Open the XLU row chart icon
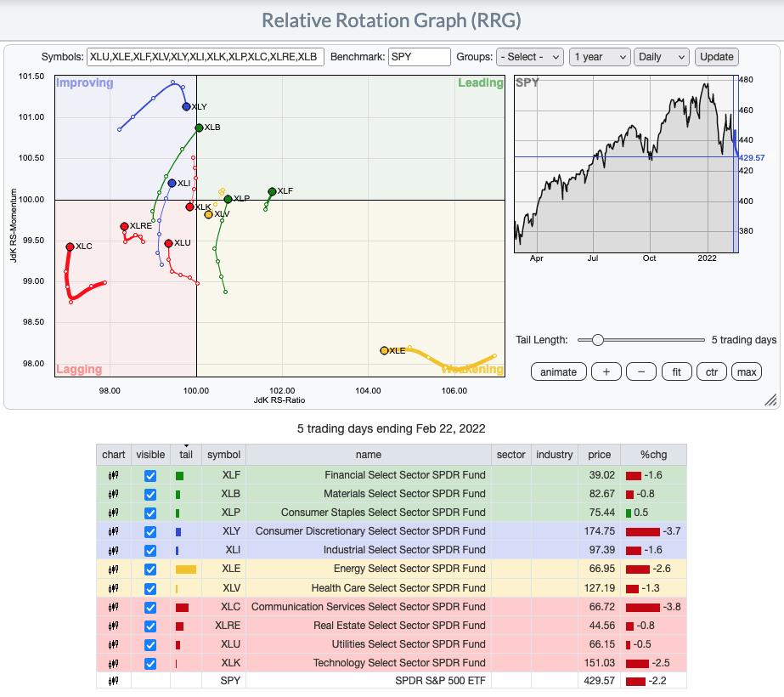 click(114, 644)
